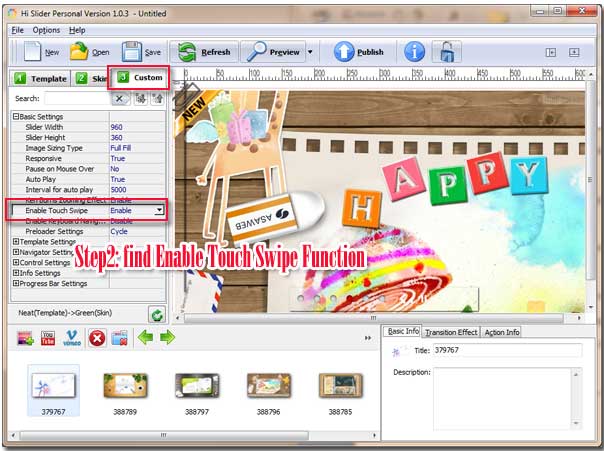Open the Preview button's dropdown arrow
This screenshot has height=451, width=604.
click(310, 52)
